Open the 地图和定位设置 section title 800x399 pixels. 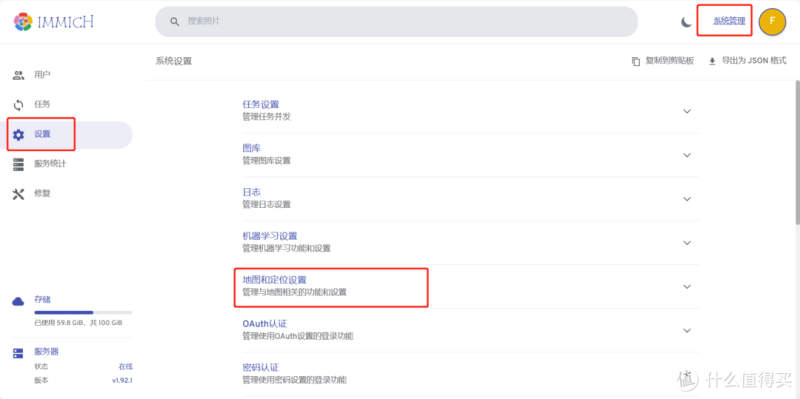click(274, 280)
